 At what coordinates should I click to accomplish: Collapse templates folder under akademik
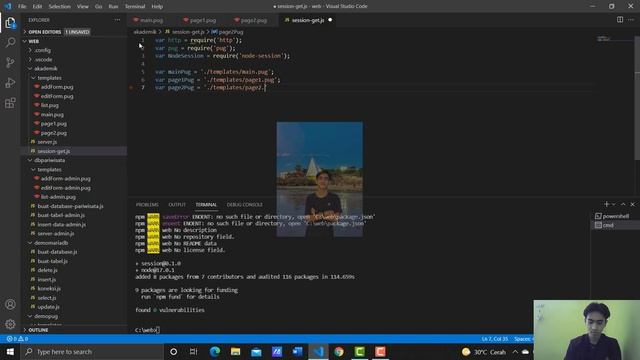(49, 78)
